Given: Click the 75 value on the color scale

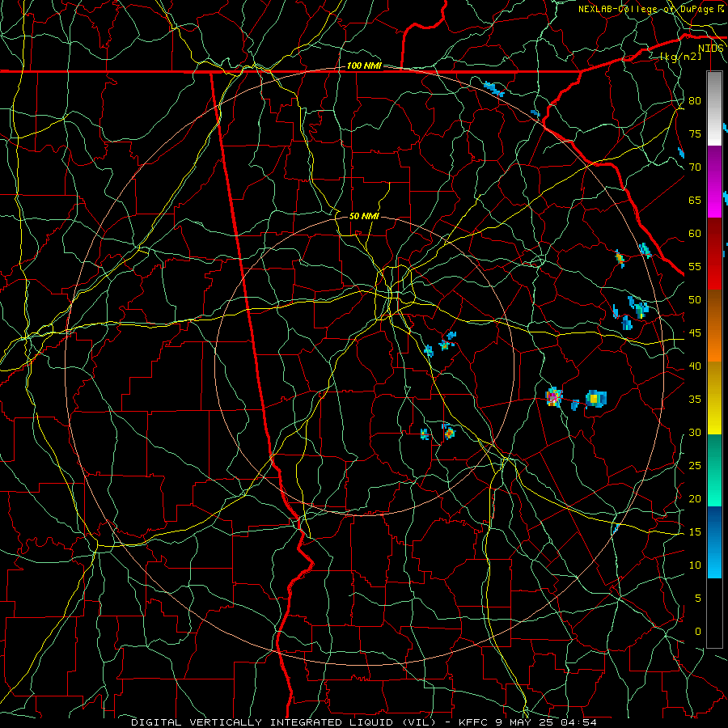Looking at the screenshot, I should pyautogui.click(x=695, y=133).
